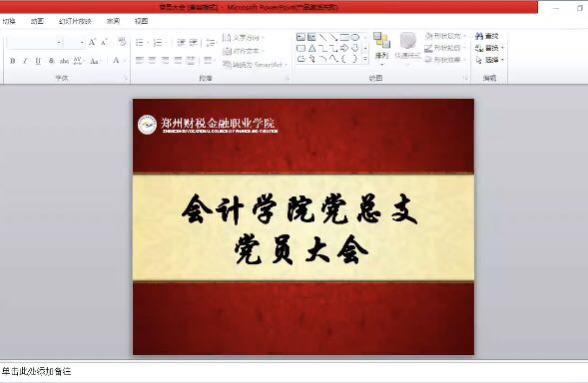The image size is (588, 383).
Task: Toggle Italic formatting in the font group
Action: 25,61
